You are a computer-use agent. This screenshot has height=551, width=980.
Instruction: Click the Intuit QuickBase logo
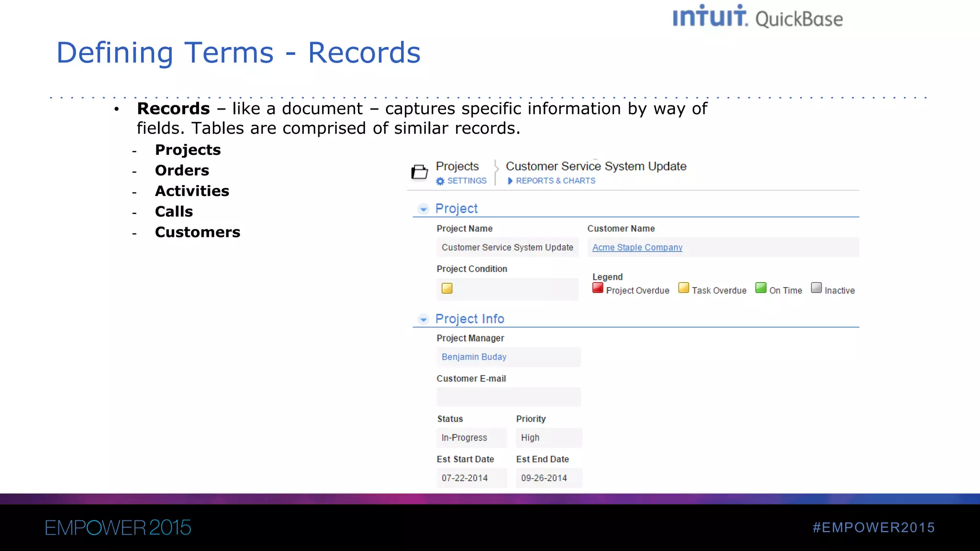(757, 17)
